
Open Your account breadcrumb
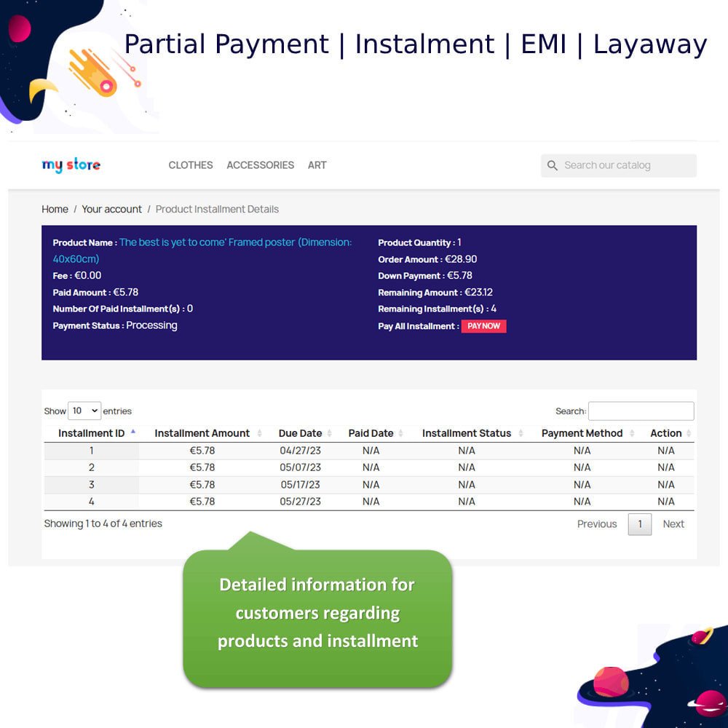coord(112,210)
